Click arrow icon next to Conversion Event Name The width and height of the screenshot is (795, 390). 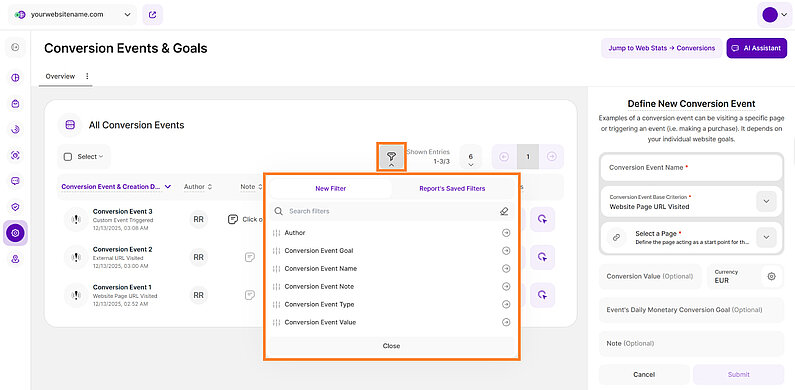pos(506,268)
